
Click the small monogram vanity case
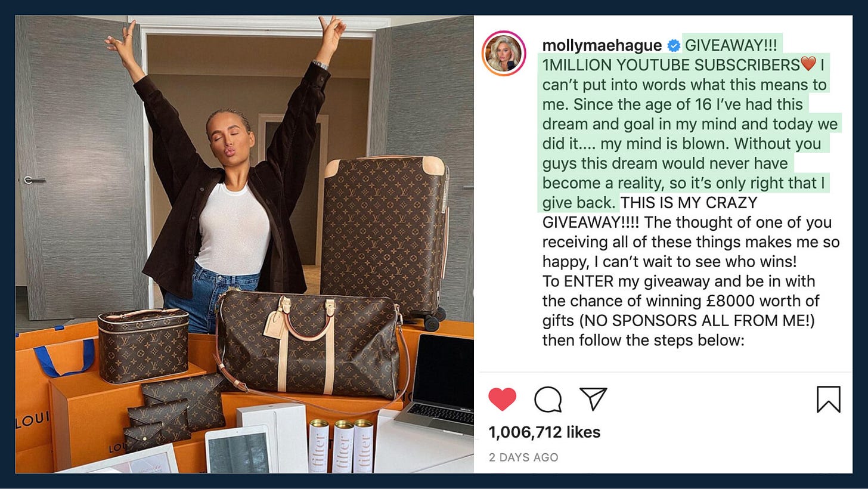click(143, 345)
